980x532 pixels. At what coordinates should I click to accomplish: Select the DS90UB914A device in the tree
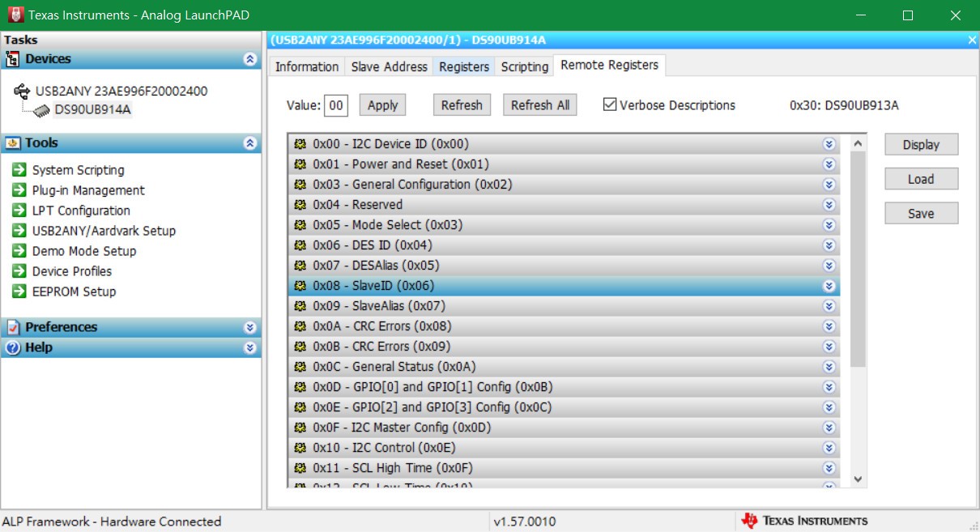[92, 110]
